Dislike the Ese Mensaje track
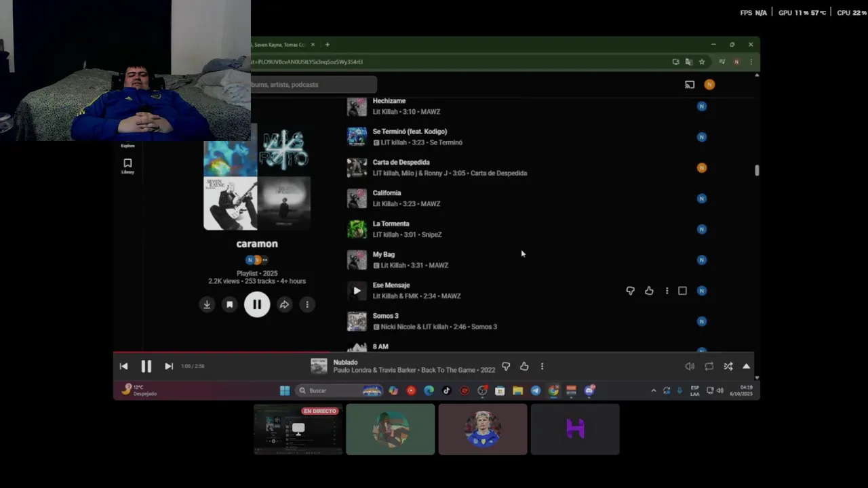The image size is (868, 488). tap(630, 291)
